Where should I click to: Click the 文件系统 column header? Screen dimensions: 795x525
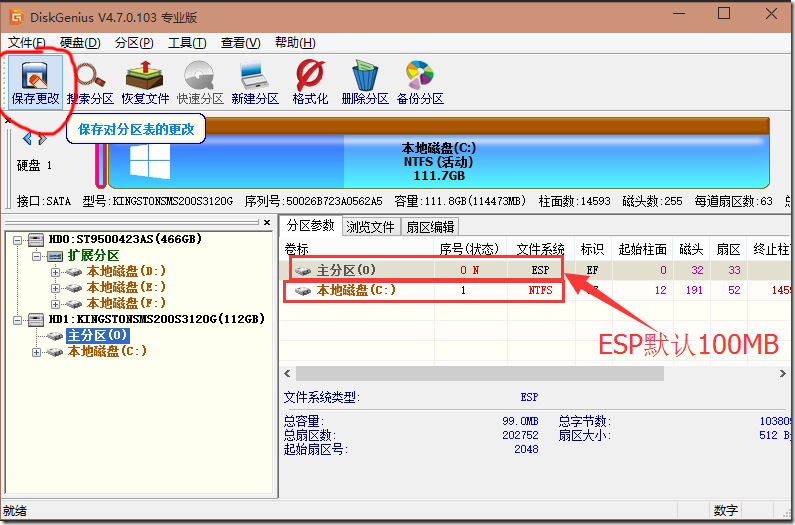540,249
